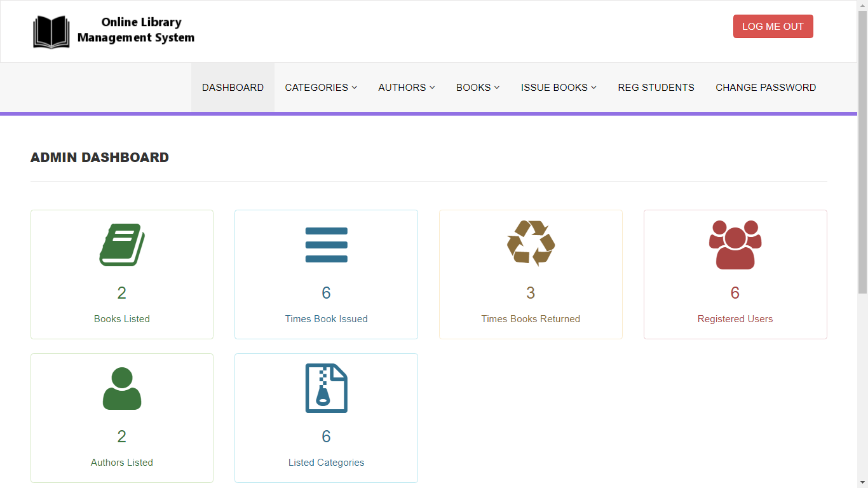Click the count number 6 on Registered Users card
This screenshot has height=488, width=868.
point(735,292)
